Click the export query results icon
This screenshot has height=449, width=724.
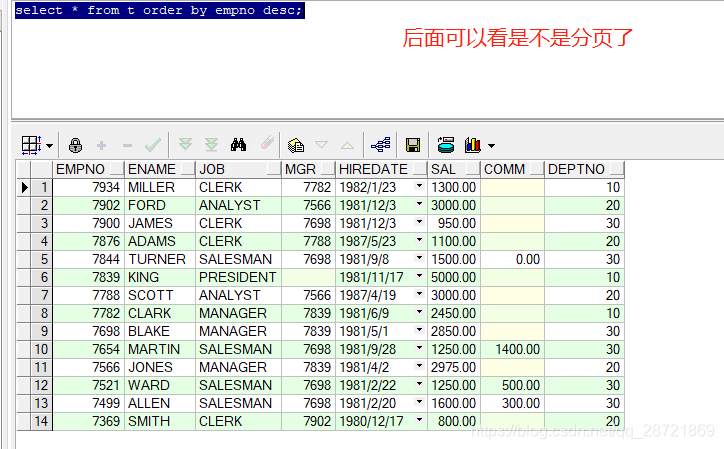tap(446, 145)
